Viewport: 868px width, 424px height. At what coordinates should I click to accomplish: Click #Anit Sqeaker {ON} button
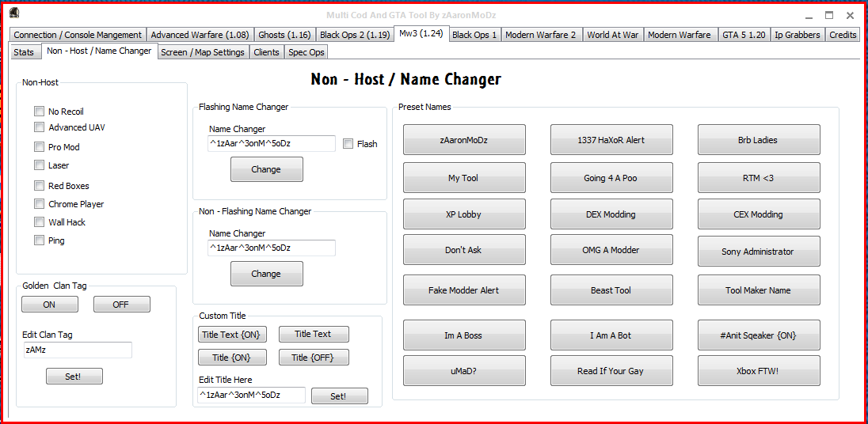[x=759, y=335]
